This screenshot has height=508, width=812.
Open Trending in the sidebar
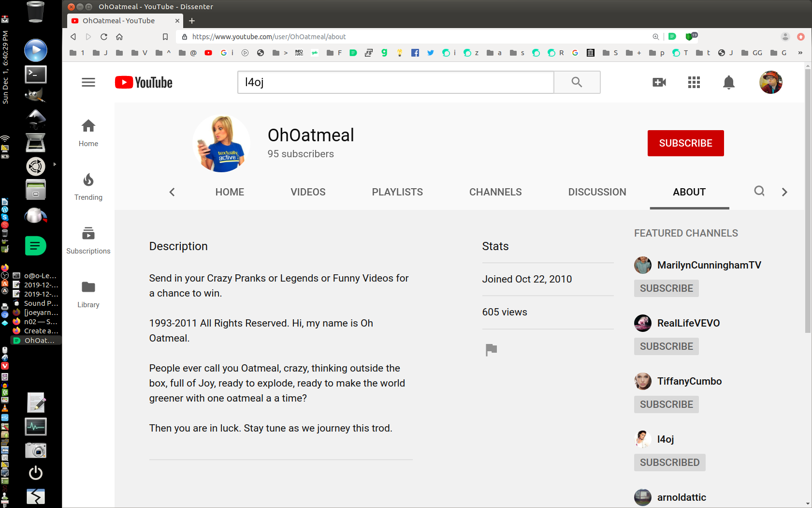pyautogui.click(x=88, y=187)
